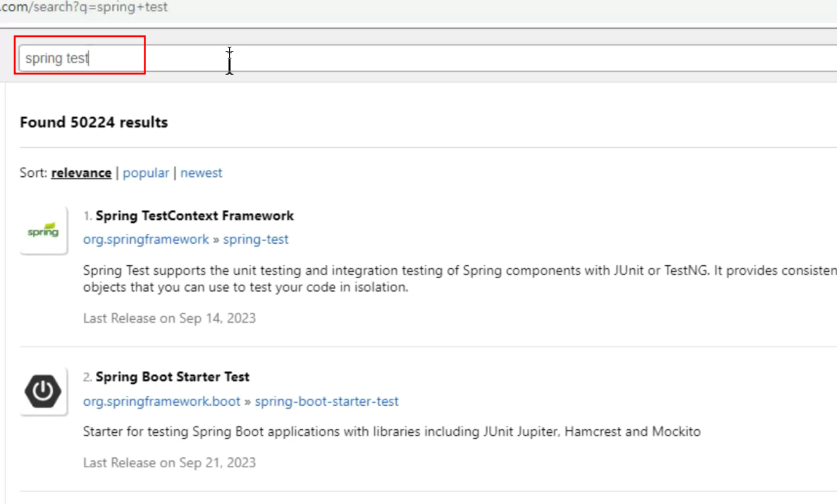
Task: Open the org.springframework.boot group link
Action: click(162, 401)
